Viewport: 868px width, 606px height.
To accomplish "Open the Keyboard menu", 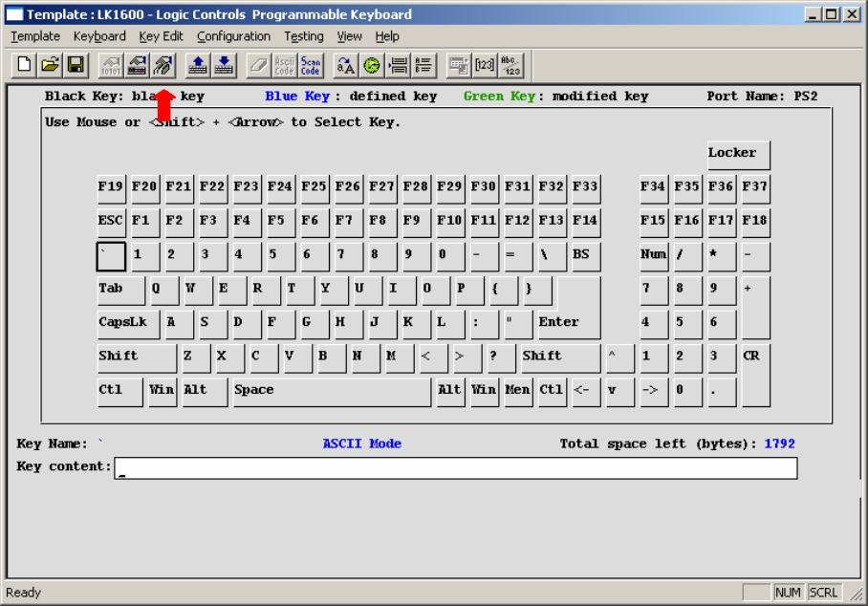I will click(99, 36).
